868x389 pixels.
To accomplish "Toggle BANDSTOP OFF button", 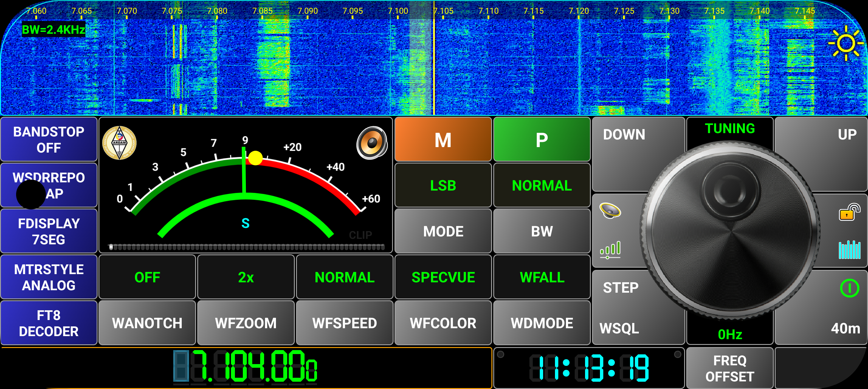I will [x=49, y=139].
